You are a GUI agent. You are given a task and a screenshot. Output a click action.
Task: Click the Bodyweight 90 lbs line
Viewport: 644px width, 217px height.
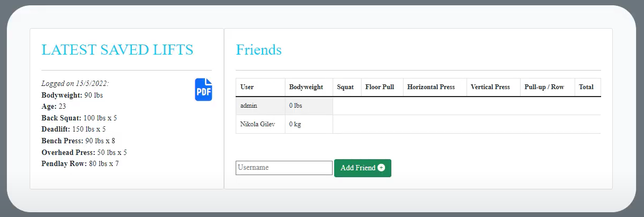click(72, 96)
